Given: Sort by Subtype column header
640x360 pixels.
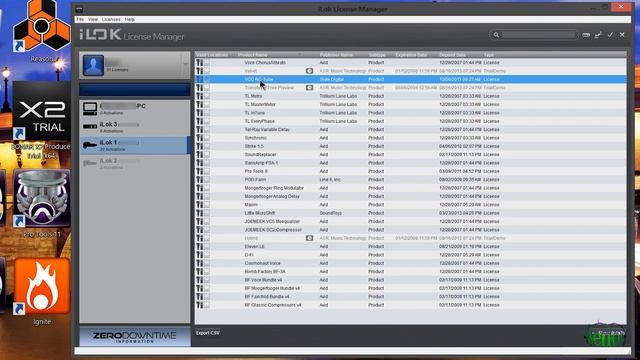Looking at the screenshot, I should [377, 55].
